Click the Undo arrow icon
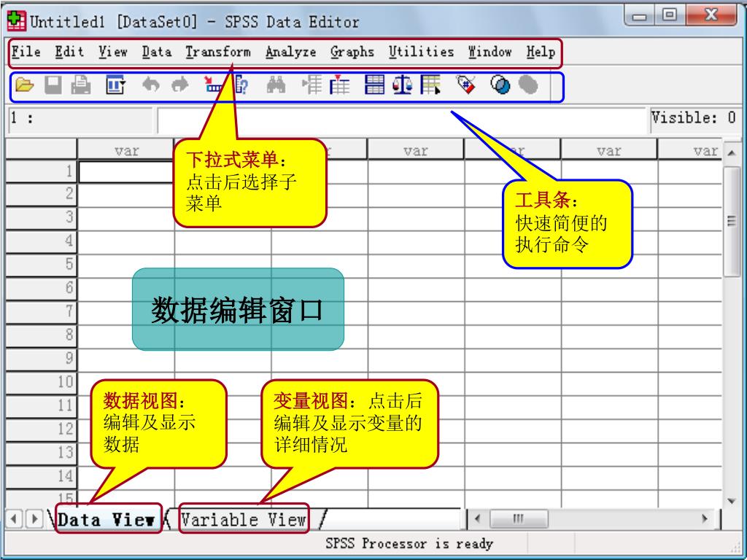The width and height of the screenshot is (747, 560). coord(151,85)
